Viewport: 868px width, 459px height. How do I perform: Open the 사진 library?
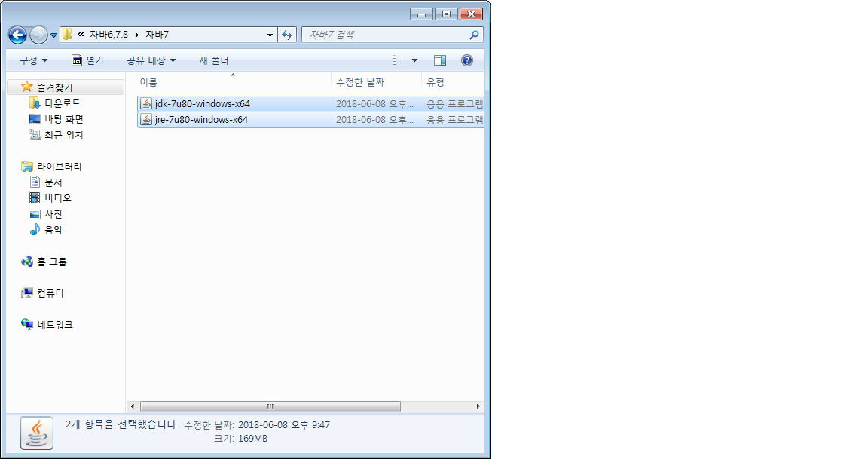[x=53, y=214]
